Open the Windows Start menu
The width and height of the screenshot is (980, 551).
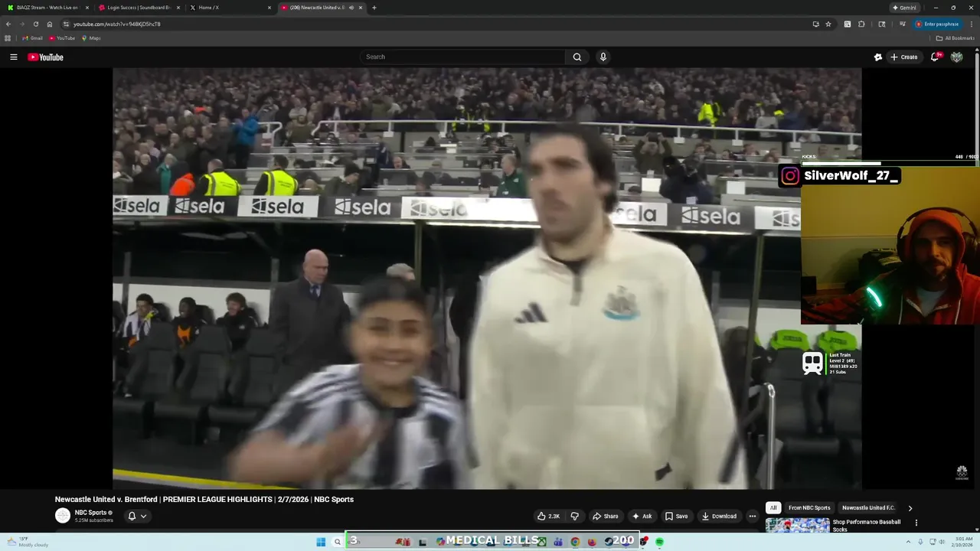(321, 542)
